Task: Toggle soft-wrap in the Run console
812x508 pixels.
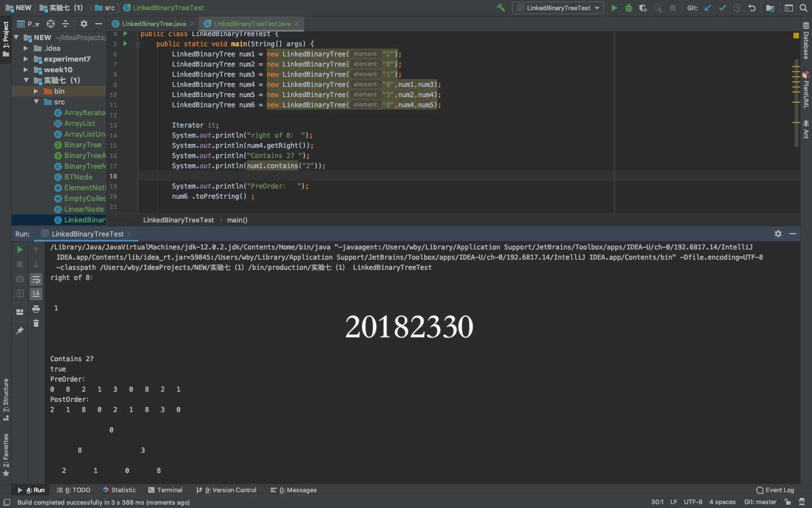Action: click(x=36, y=279)
